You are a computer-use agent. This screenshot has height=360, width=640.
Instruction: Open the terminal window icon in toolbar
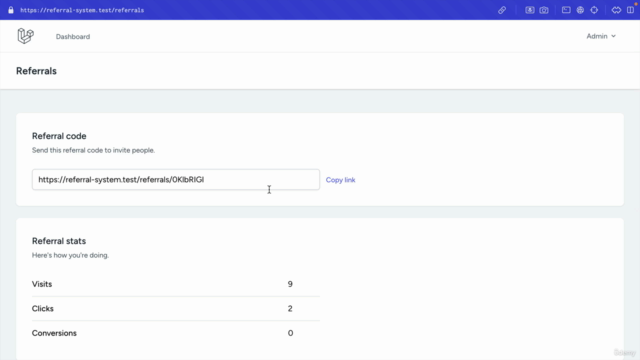566,10
